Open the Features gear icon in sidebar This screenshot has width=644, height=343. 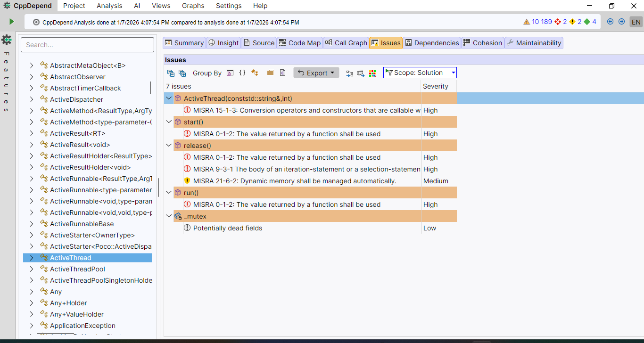[x=7, y=40]
